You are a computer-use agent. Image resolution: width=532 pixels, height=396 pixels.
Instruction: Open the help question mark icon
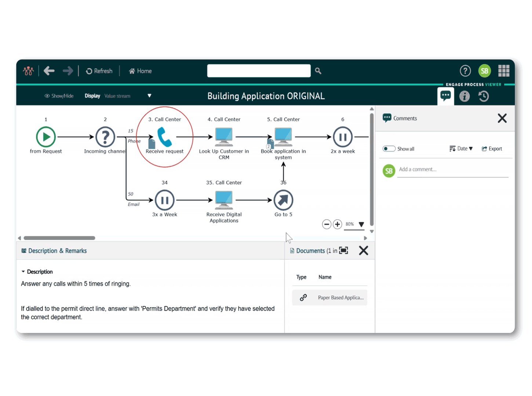[x=465, y=71]
